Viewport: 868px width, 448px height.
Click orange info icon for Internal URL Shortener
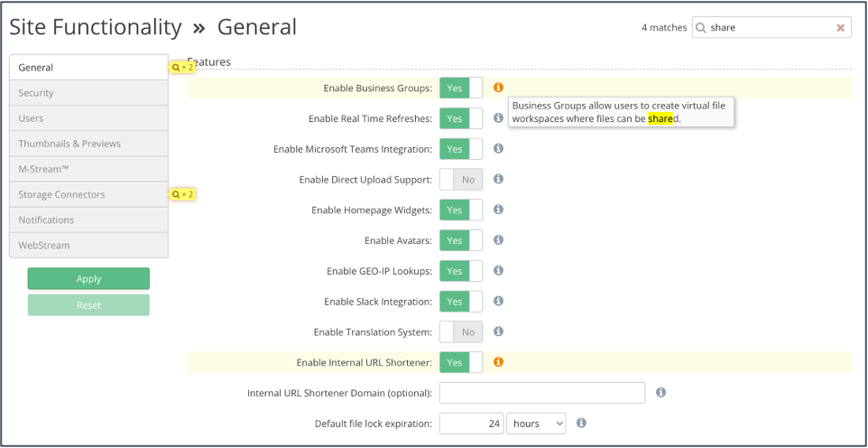498,362
